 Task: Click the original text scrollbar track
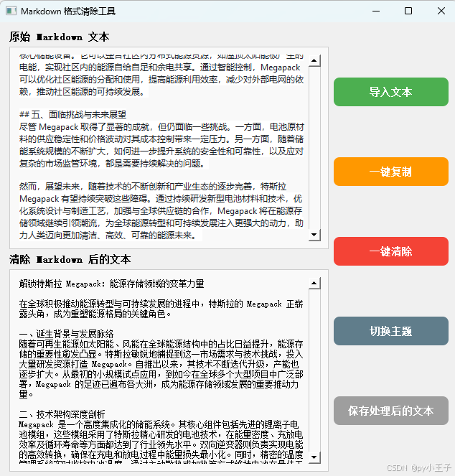click(x=314, y=147)
